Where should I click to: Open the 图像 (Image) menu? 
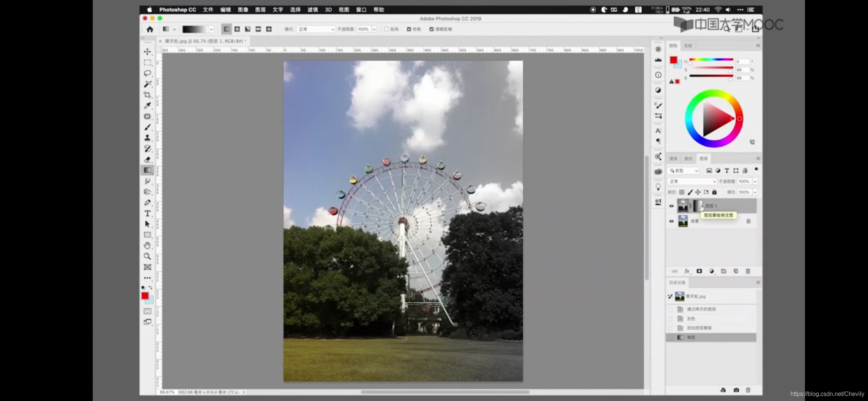click(243, 10)
